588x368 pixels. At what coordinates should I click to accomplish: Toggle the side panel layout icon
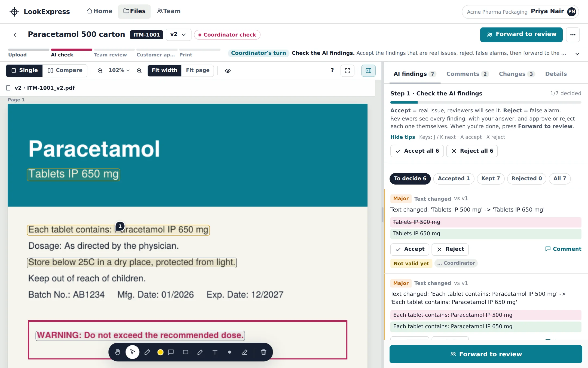click(x=368, y=71)
